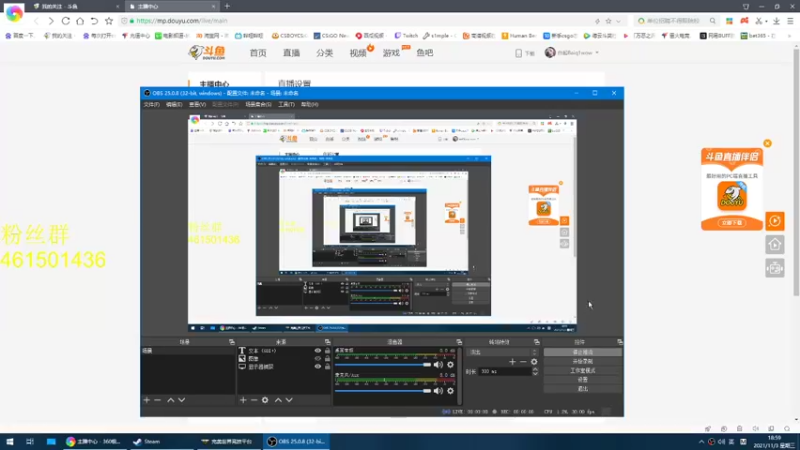The height and width of the screenshot is (450, 800).
Task: Go to the browser home page
Action: (x=80, y=21)
